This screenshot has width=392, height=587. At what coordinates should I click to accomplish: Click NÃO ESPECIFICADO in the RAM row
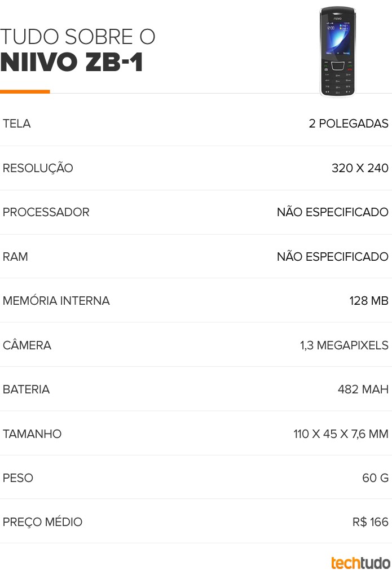point(333,256)
